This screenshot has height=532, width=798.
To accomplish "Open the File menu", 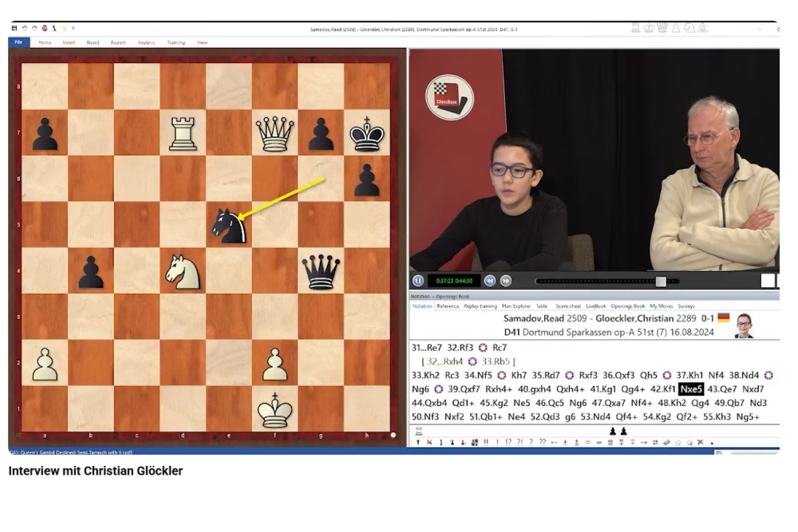I will 18,42.
